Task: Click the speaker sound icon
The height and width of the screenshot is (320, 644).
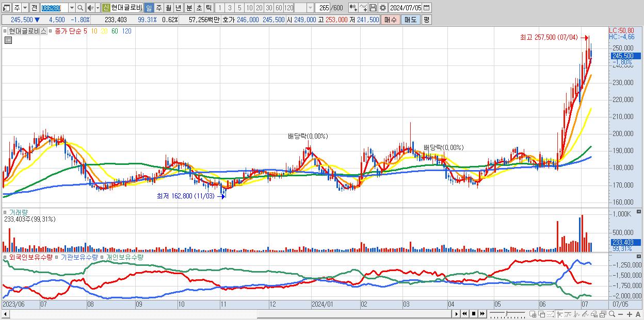Action: tap(90, 8)
